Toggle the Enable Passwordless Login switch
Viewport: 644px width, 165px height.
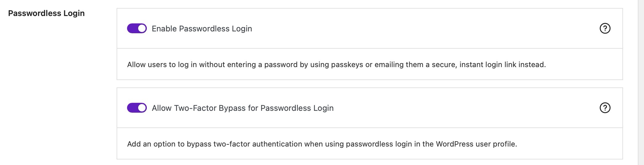(137, 29)
